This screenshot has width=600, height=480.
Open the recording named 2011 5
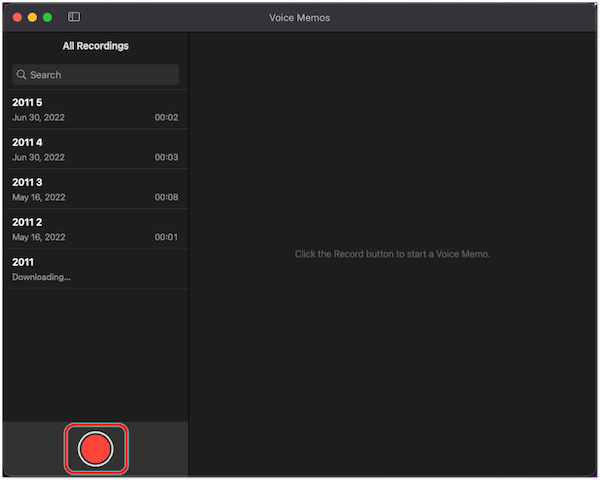click(x=96, y=109)
